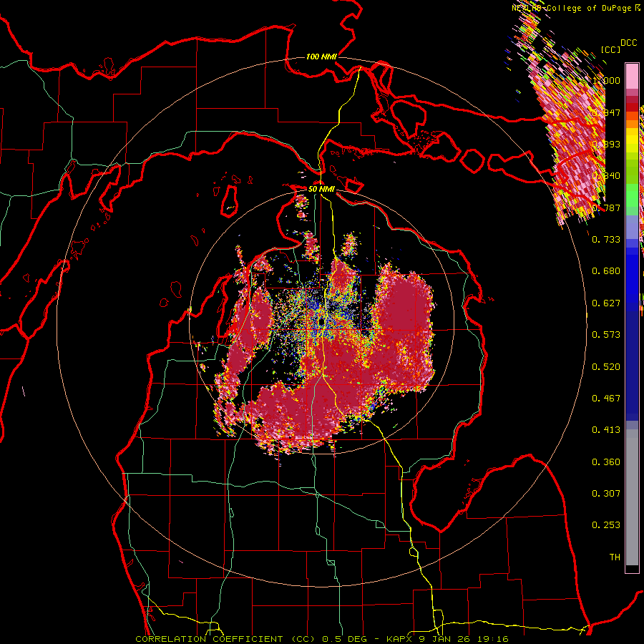Select the 0.413 color bar value
Viewport: 644px width, 644px height.
coord(606,430)
